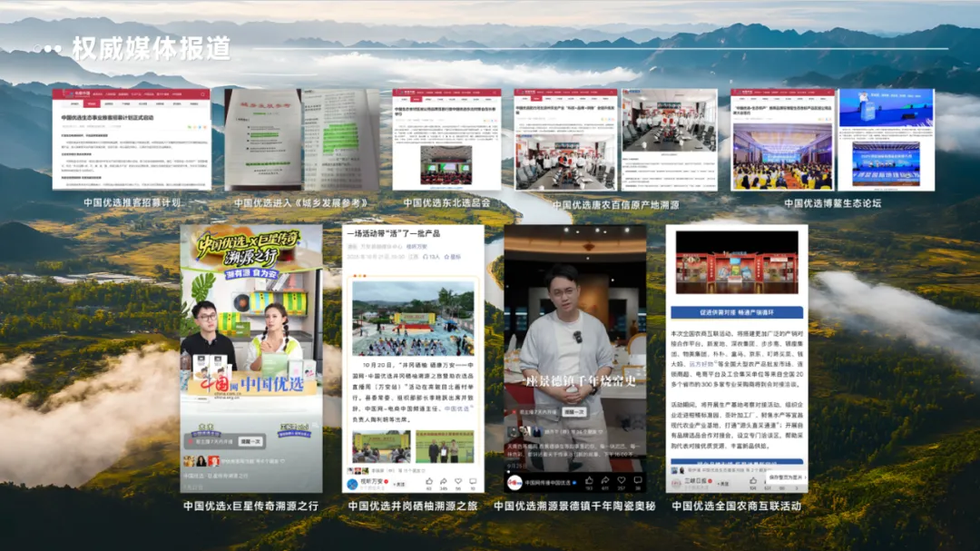The image size is (980, 551).
Task: Open award ceremony photo in 井岗硒柚 article
Action: (445, 447)
